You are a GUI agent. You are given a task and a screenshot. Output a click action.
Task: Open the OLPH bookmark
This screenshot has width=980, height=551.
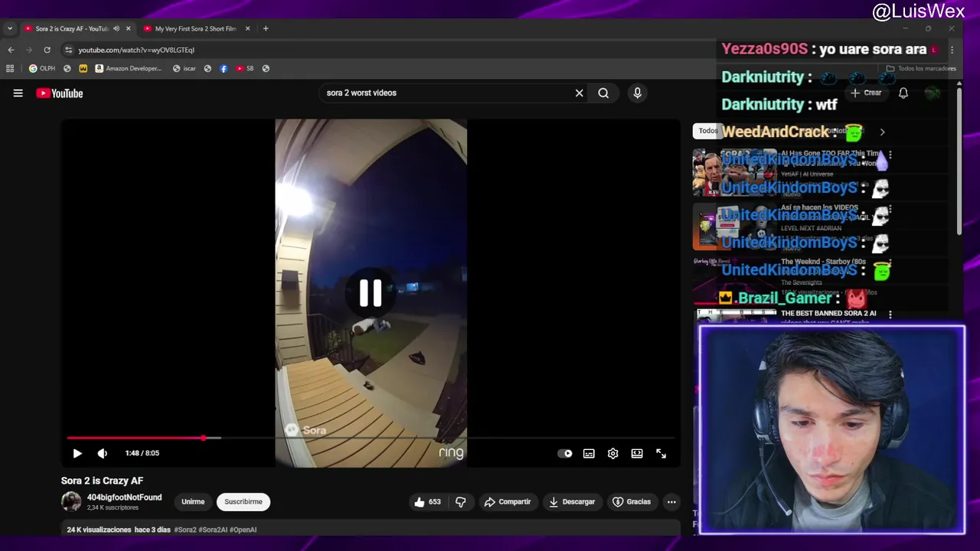click(41, 68)
